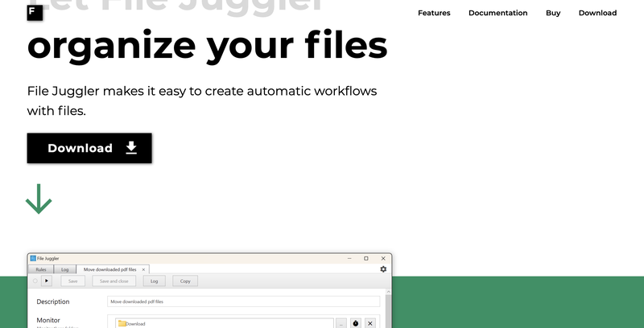The height and width of the screenshot is (328, 644).
Task: Close the 'Move downloaded pdf files' tab
Action: (143, 269)
